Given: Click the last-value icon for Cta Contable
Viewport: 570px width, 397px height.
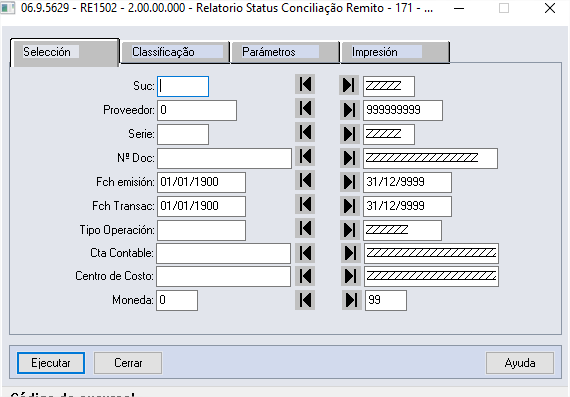Looking at the screenshot, I should (351, 253).
